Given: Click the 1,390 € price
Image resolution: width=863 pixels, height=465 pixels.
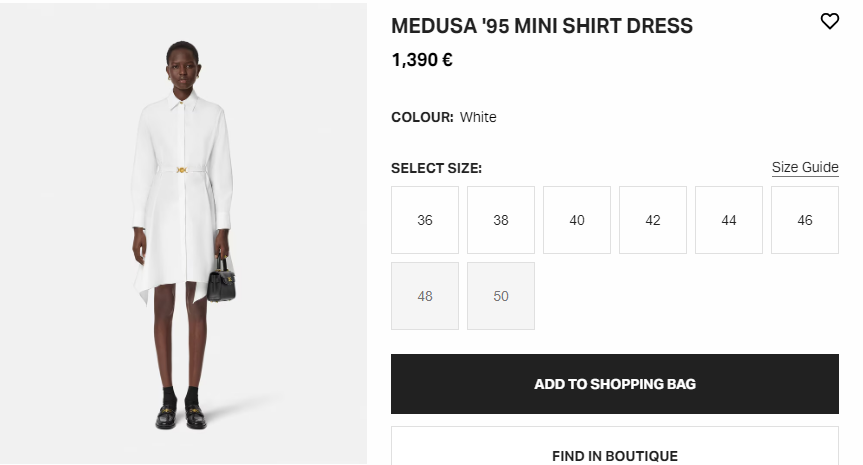Looking at the screenshot, I should click(x=422, y=60).
